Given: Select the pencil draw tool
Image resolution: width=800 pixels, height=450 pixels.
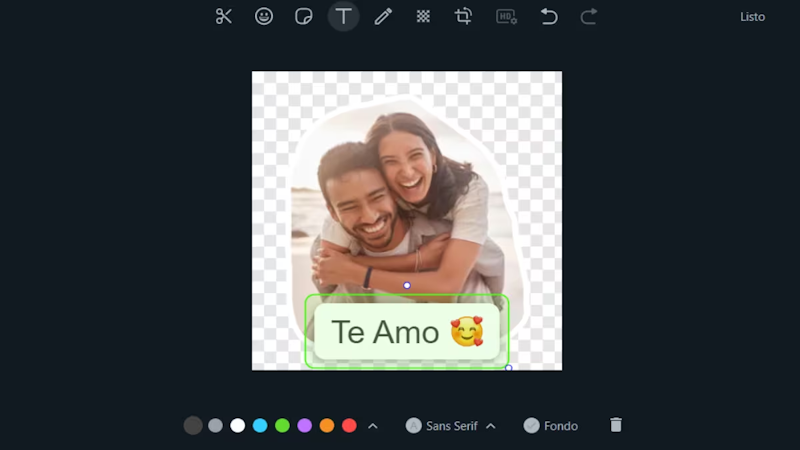Looking at the screenshot, I should (383, 16).
